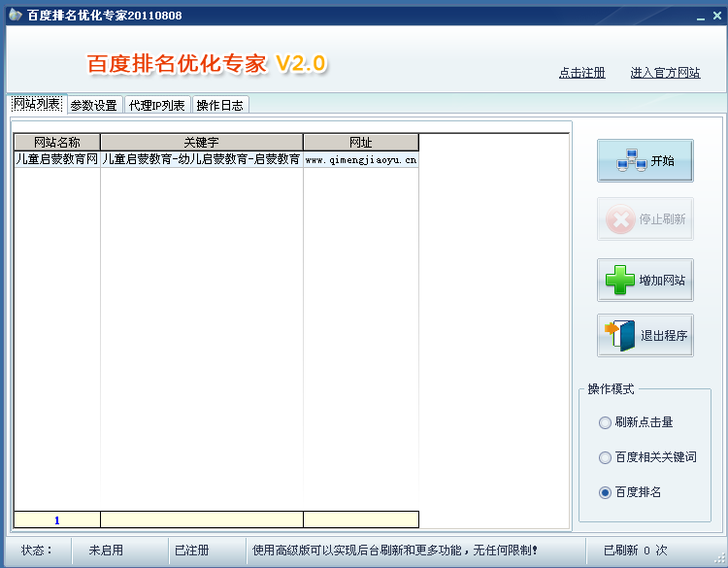Click the 未启用 status bar entry

click(106, 551)
